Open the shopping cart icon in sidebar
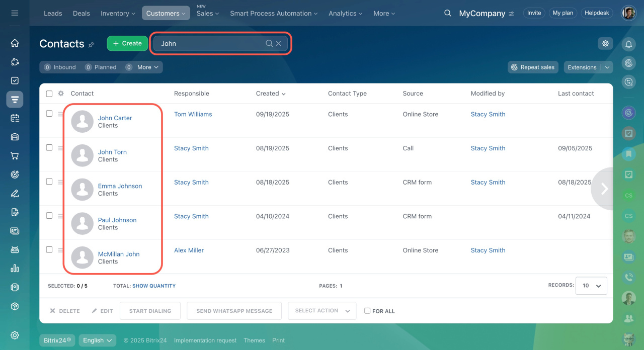The width and height of the screenshot is (644, 350). [15, 156]
